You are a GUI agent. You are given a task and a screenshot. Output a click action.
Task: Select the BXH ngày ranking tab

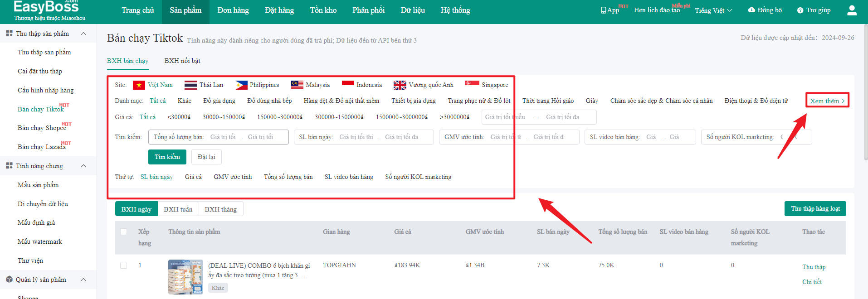pos(137,209)
